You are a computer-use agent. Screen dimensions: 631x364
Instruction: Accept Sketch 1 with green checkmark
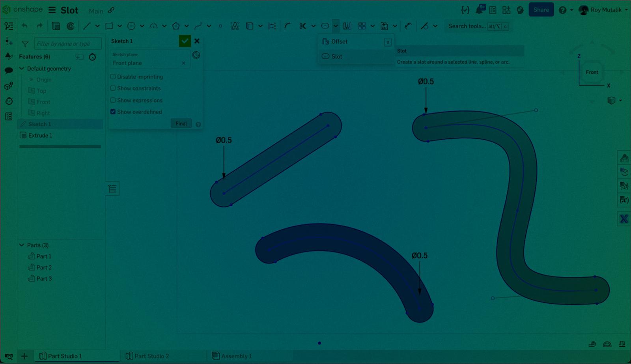point(185,41)
